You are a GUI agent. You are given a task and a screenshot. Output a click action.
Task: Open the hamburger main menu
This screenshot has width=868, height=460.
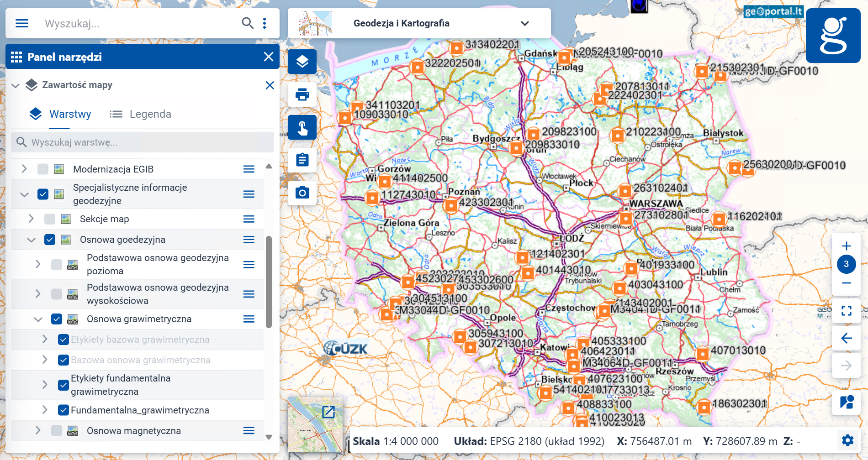pos(22,23)
